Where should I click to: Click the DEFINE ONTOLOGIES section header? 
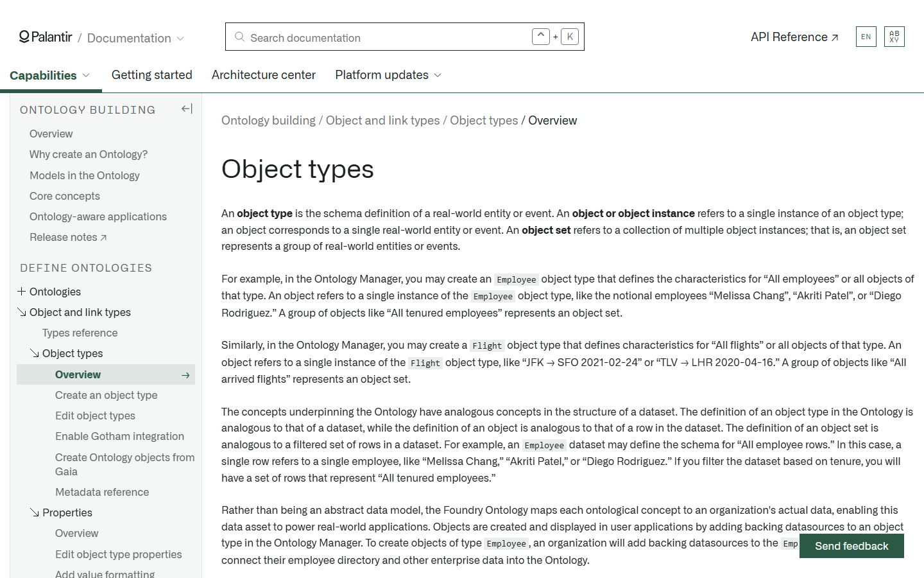(86, 268)
